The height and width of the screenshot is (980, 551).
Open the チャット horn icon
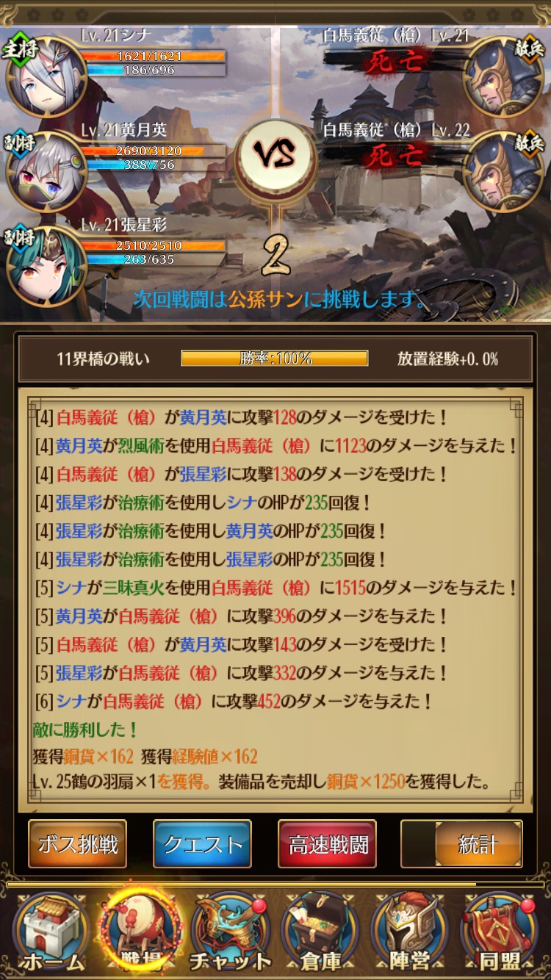tap(230, 932)
